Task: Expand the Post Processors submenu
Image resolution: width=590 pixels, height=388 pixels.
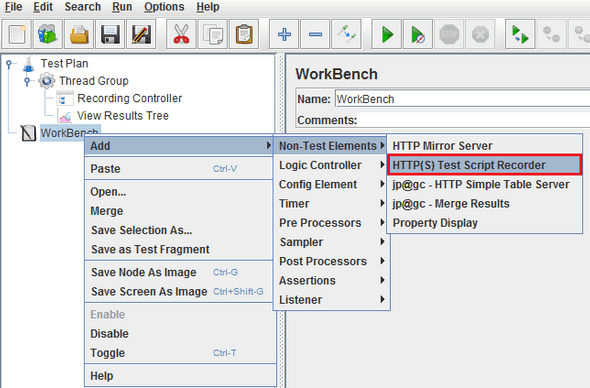Action: click(x=331, y=261)
